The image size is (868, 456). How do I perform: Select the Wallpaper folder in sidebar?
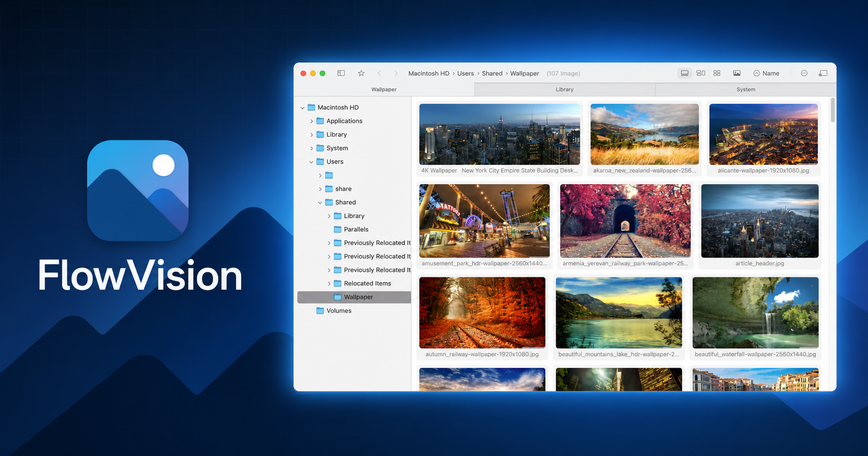(x=354, y=297)
